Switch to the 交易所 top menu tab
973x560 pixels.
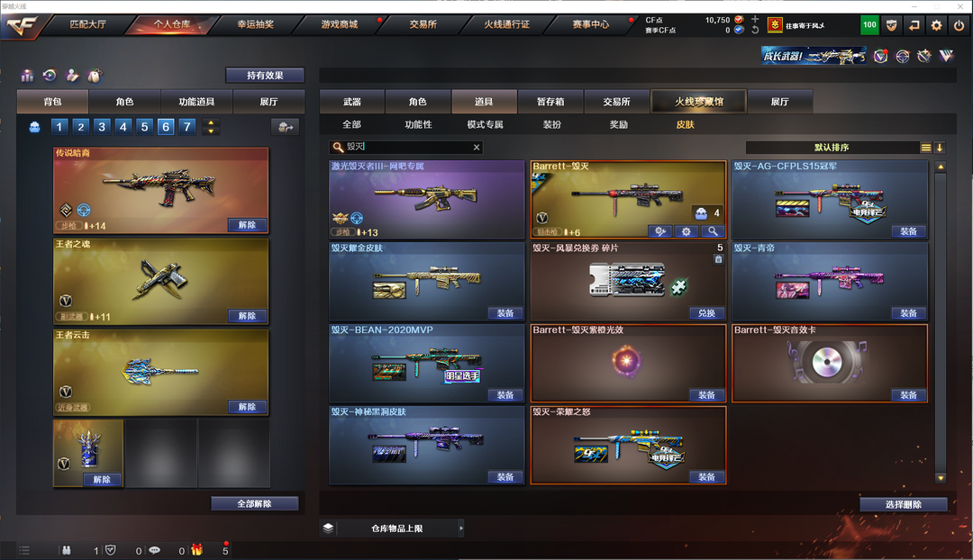(x=423, y=24)
